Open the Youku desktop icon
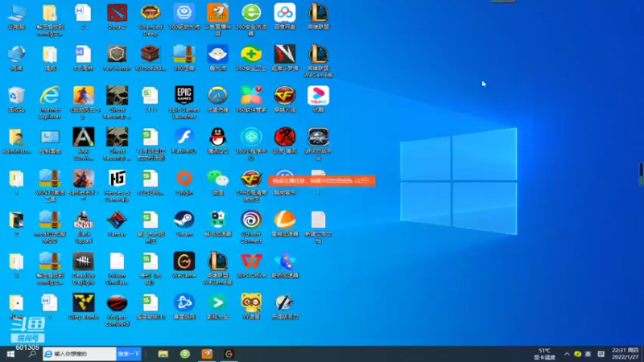644x362 pixels. (x=318, y=96)
